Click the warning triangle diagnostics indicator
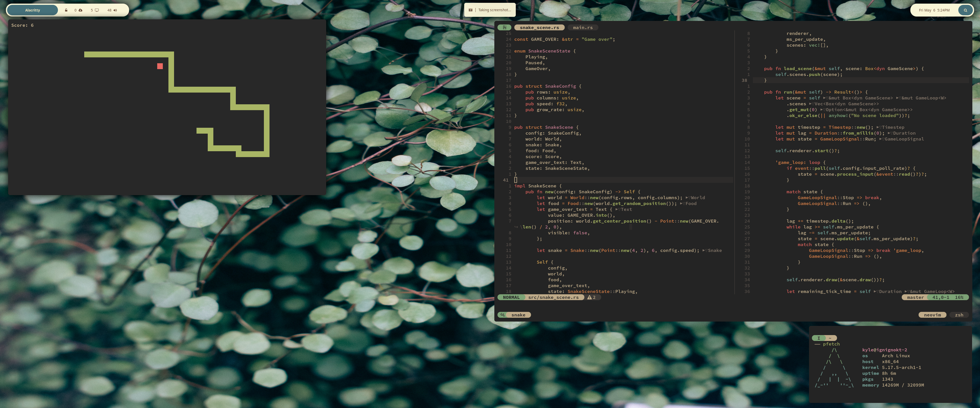 (x=589, y=297)
